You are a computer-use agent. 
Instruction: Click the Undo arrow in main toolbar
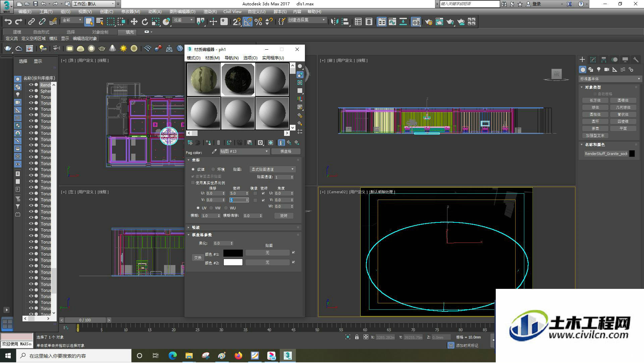(x=8, y=22)
